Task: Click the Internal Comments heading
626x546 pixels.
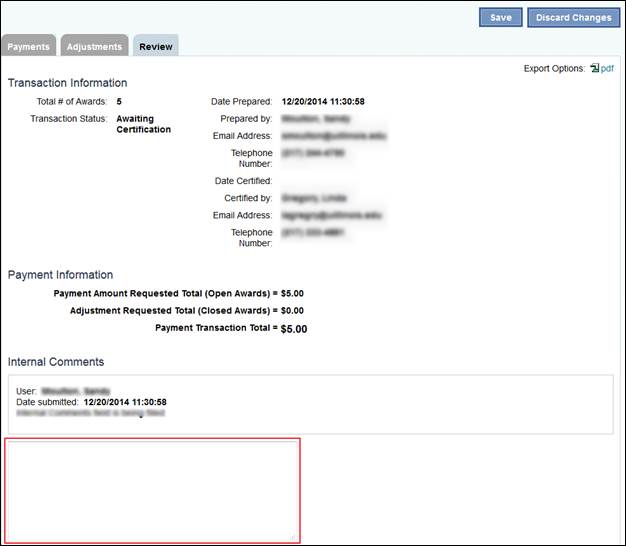Action: (56, 362)
